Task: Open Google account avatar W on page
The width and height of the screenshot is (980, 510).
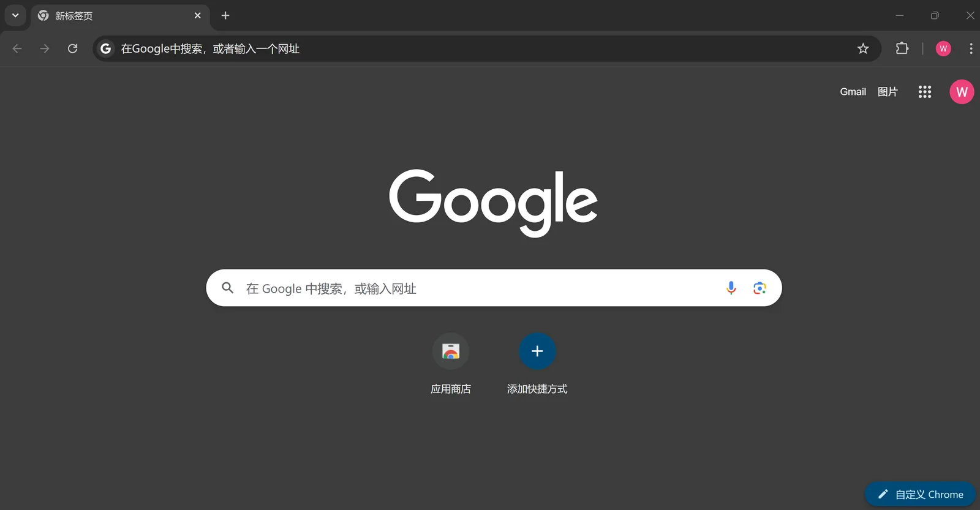Action: [x=962, y=92]
